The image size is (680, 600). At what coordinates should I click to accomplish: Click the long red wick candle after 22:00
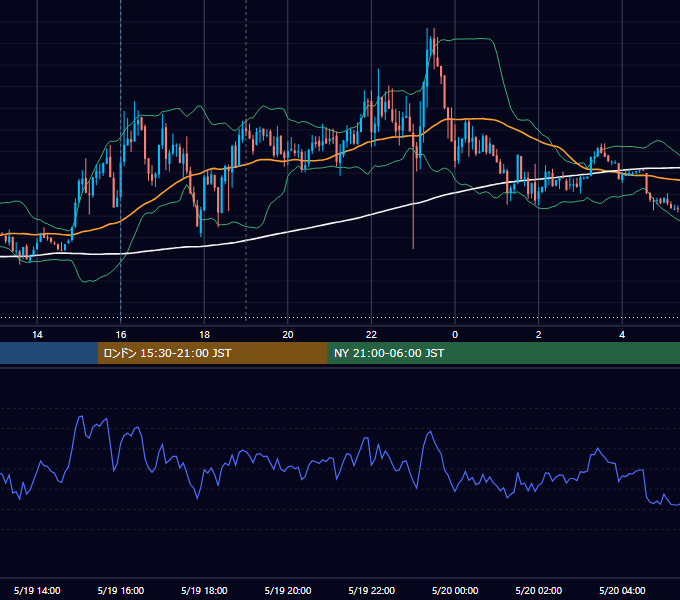[413, 186]
